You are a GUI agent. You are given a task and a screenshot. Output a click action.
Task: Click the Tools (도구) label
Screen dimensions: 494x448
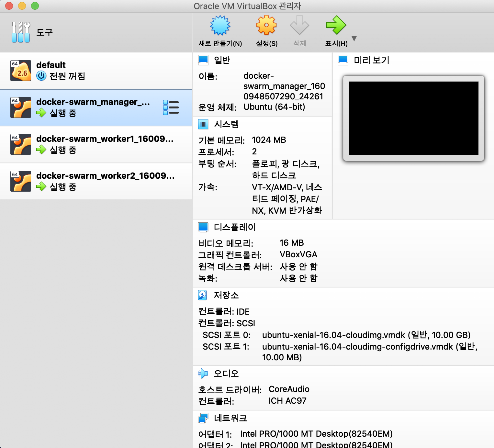pyautogui.click(x=44, y=32)
